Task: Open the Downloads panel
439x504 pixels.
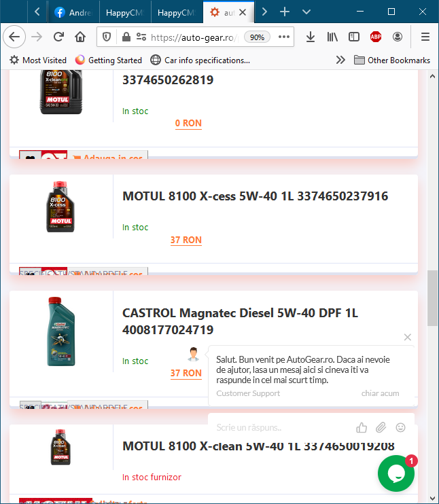Action: [311, 37]
